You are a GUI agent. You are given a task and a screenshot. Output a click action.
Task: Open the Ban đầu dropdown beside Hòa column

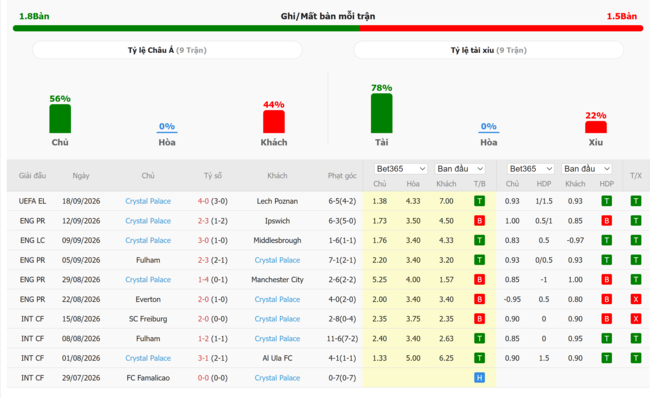tap(460, 169)
